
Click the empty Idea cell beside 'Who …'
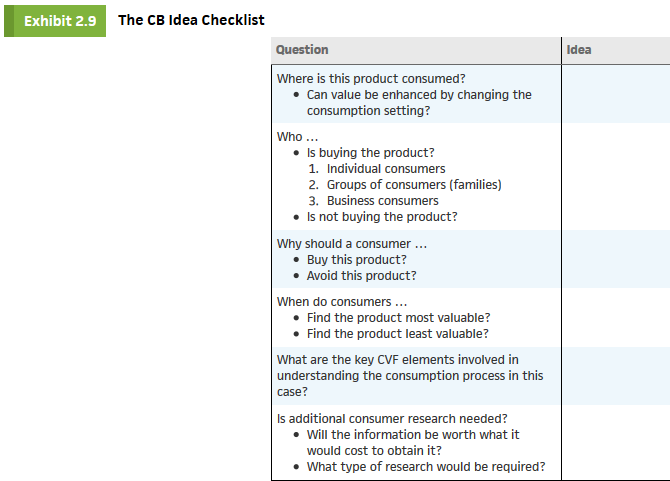[x=616, y=176]
